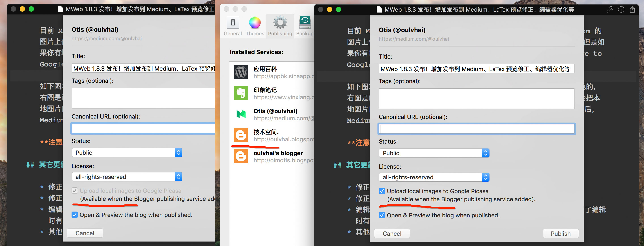Click the info circle icon in title bar
Image resolution: width=644 pixels, height=246 pixels.
[x=621, y=9]
